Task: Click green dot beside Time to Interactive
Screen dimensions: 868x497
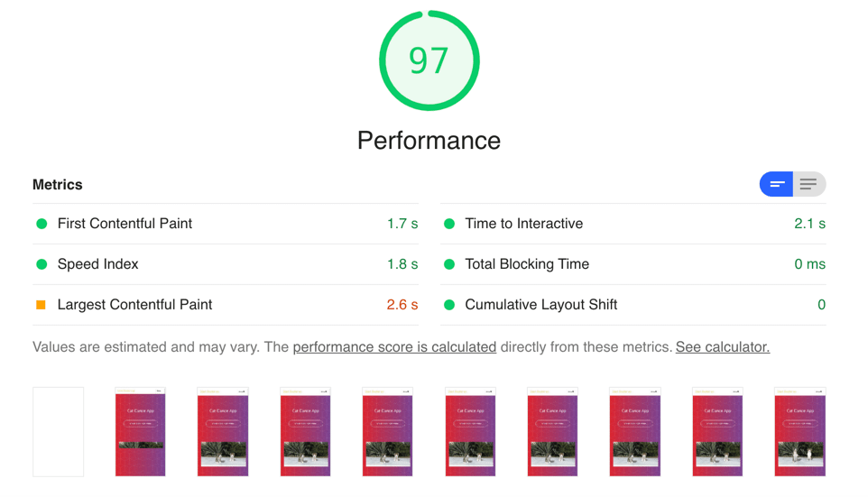Action: (x=449, y=224)
